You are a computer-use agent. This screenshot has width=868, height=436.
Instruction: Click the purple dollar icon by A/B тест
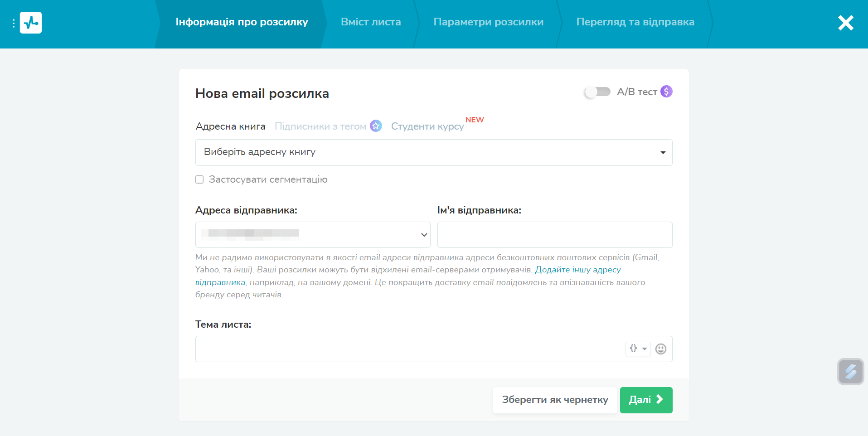click(666, 92)
